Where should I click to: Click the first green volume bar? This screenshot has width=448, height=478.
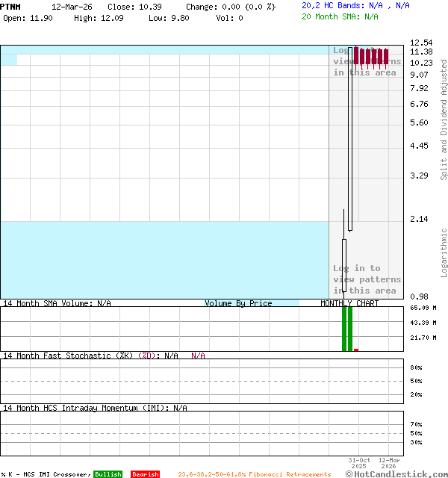pos(344,329)
